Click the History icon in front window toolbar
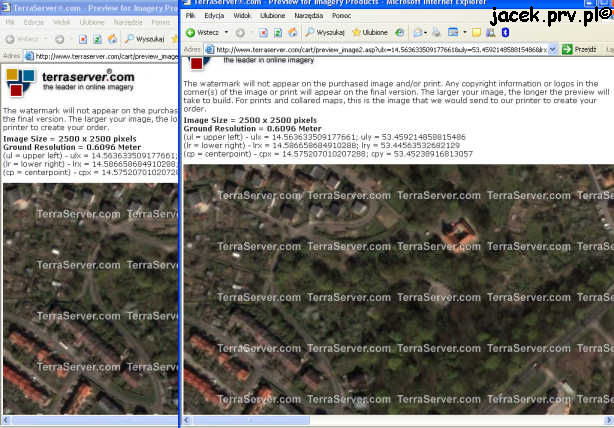This screenshot has height=428, width=614. (x=399, y=33)
